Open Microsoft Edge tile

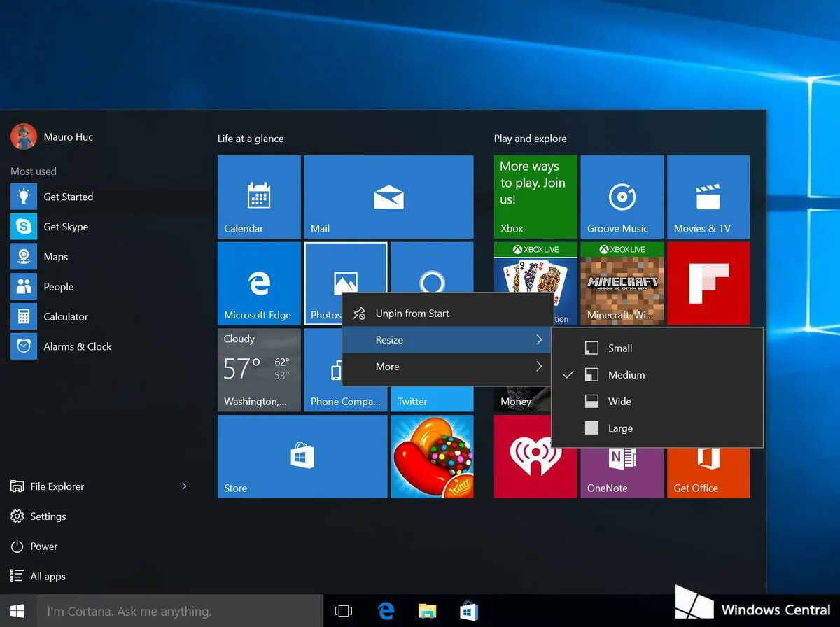(x=258, y=283)
